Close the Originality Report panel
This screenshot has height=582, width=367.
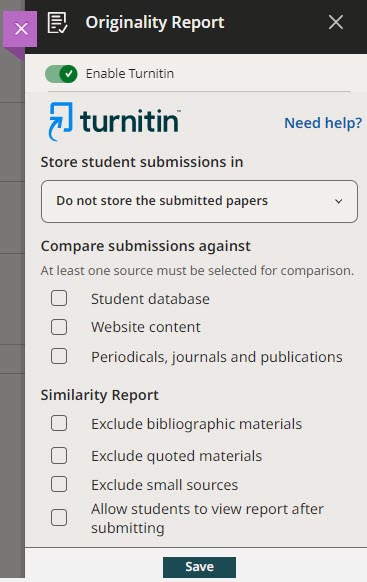tap(336, 22)
